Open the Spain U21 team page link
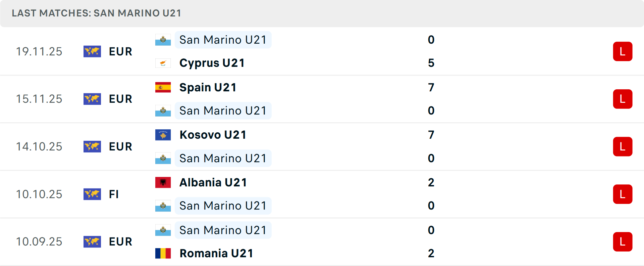Screen dimensions: 644x266 click(208, 87)
